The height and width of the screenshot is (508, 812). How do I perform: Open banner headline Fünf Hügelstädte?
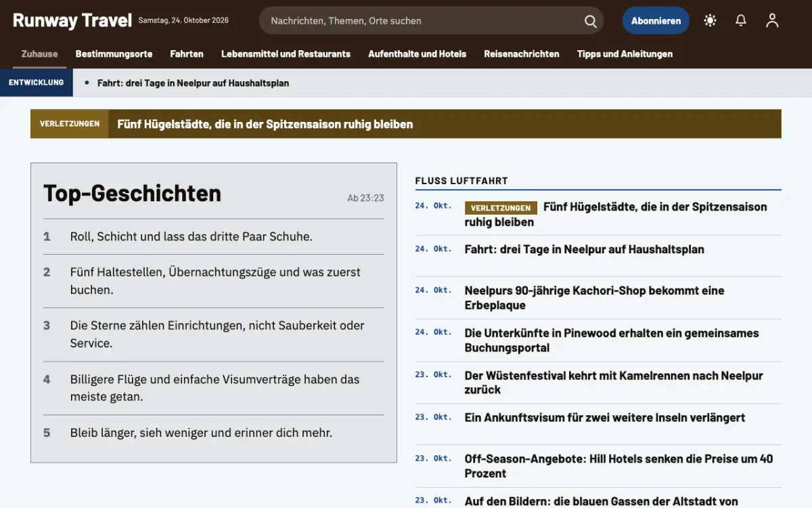(265, 124)
